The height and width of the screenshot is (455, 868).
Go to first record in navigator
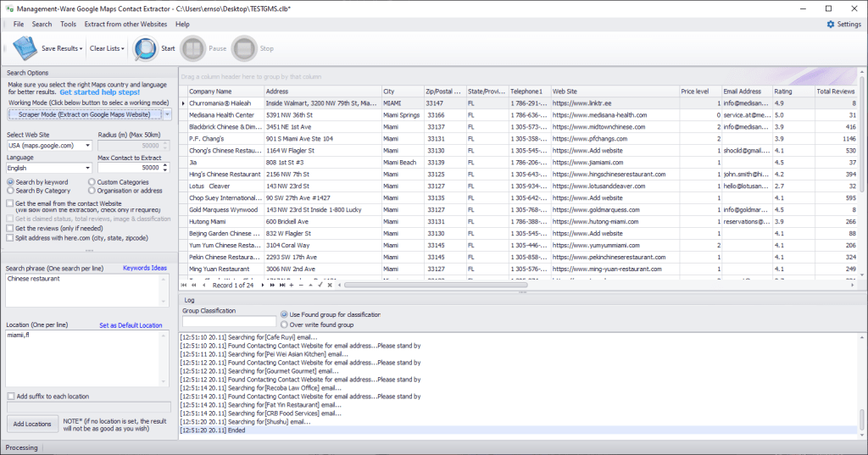coord(184,285)
